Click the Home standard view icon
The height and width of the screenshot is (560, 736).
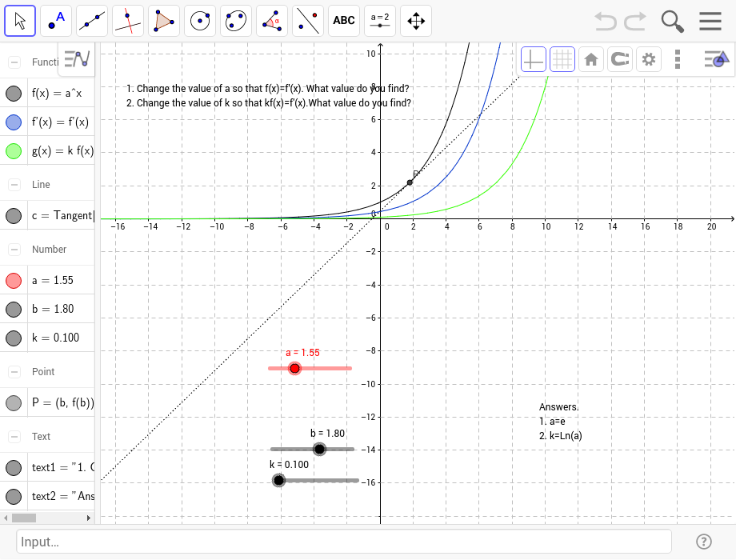[x=591, y=58]
